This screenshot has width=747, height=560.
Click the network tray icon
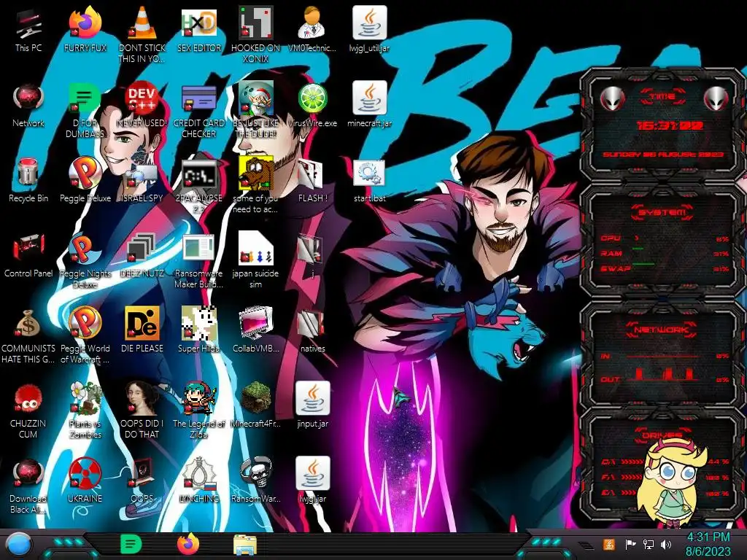pos(648,544)
